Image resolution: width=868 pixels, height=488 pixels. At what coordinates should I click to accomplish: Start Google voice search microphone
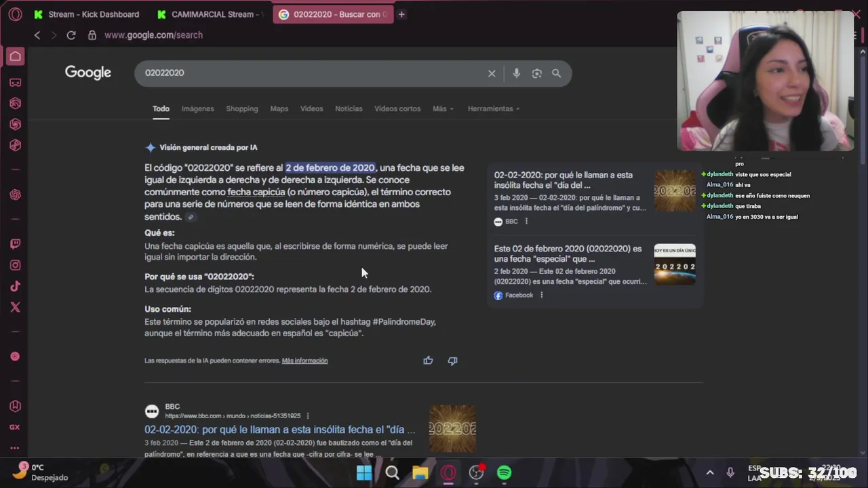pos(517,73)
